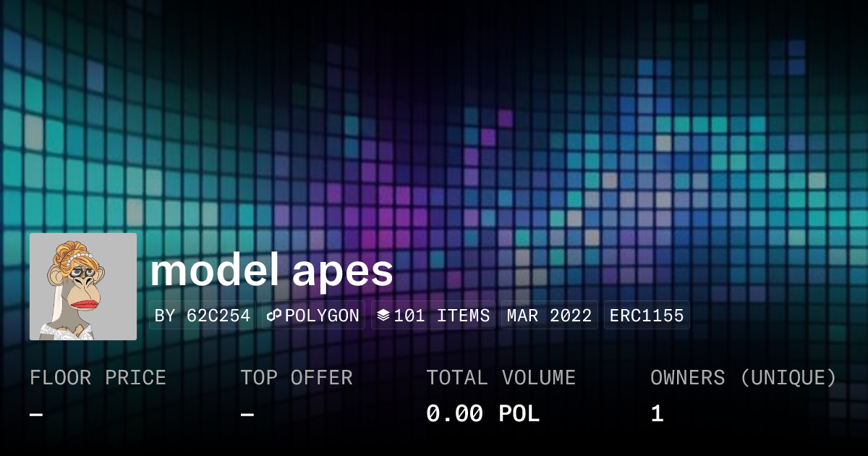Image resolution: width=868 pixels, height=456 pixels.
Task: Click the dash under TOP OFFER
Action: [246, 413]
